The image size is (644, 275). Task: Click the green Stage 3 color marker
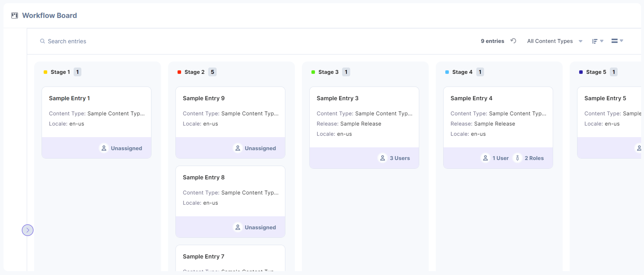(x=313, y=72)
